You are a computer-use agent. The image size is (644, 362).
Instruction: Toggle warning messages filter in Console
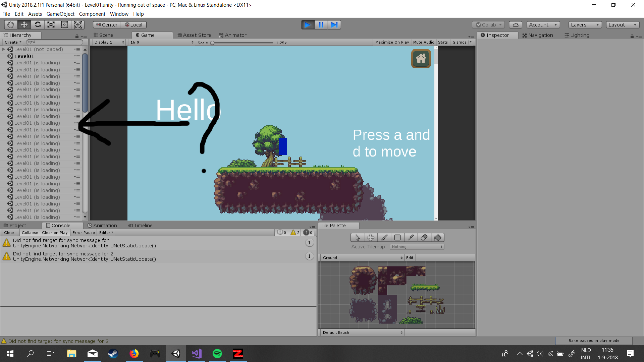[x=295, y=232]
